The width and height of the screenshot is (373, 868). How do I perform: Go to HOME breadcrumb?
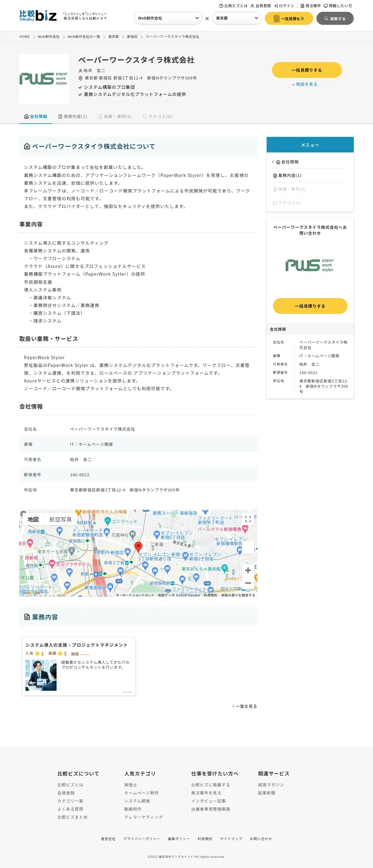coord(24,37)
